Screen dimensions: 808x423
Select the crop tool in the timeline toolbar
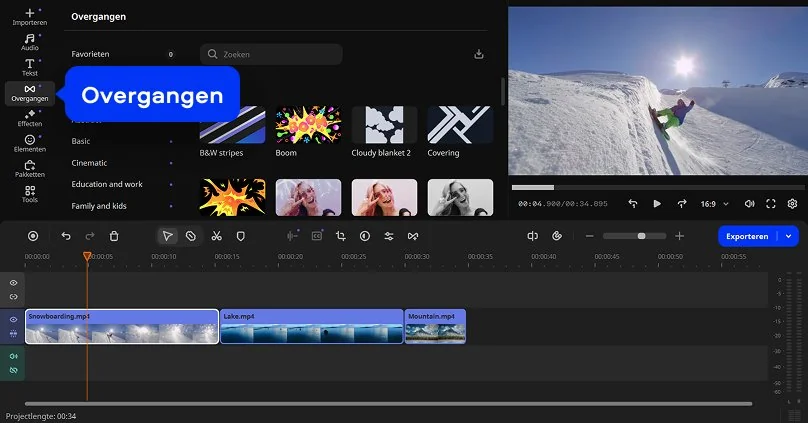click(340, 236)
